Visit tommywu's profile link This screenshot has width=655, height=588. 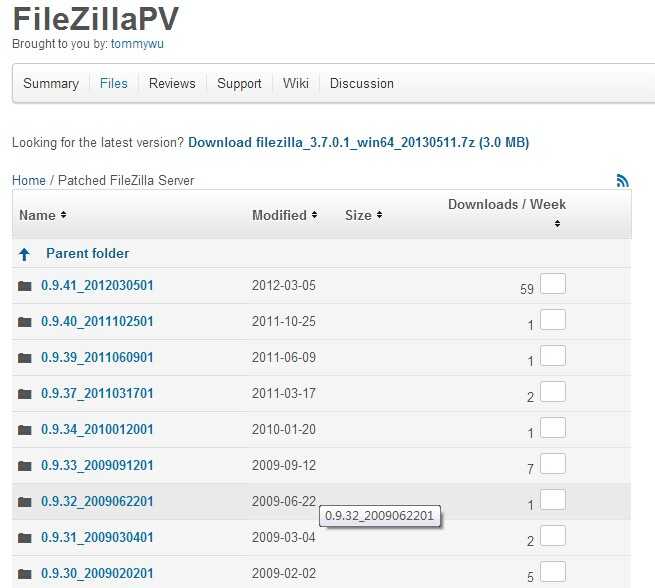(x=137, y=44)
